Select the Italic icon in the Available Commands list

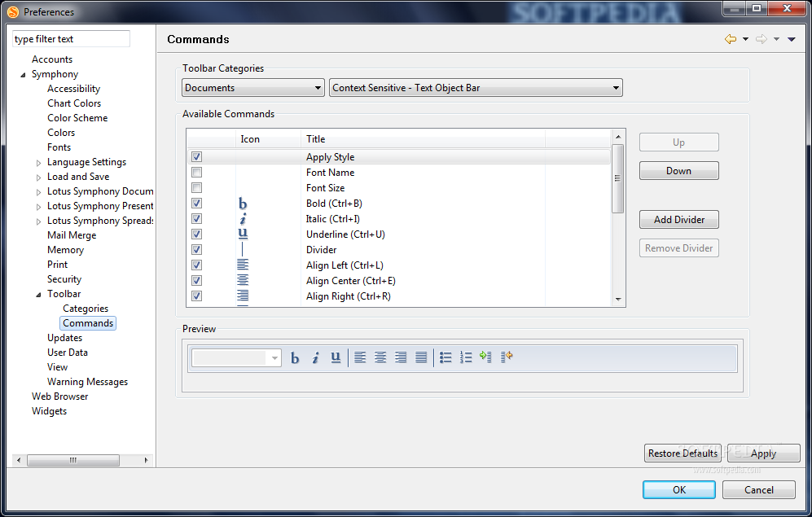(243, 219)
